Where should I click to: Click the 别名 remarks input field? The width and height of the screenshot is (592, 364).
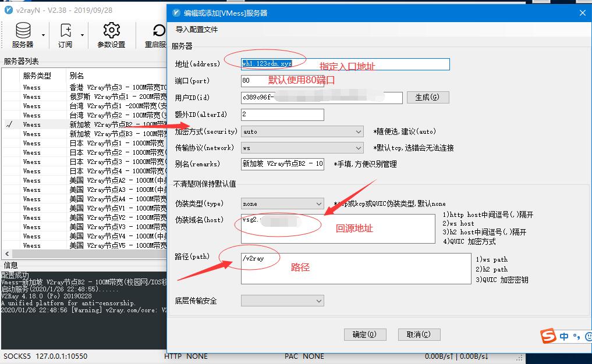click(282, 164)
